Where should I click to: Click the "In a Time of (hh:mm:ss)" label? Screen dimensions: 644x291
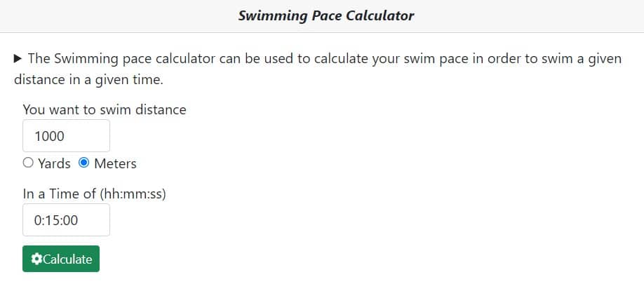[x=95, y=194]
